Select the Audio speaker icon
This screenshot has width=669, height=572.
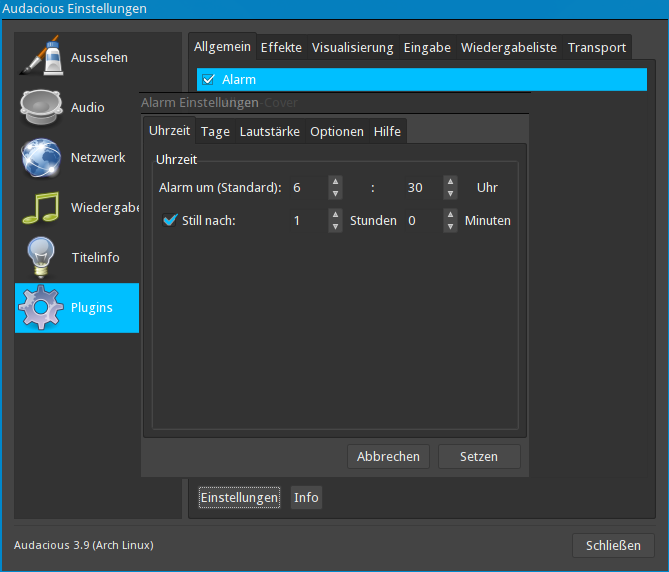(x=41, y=107)
